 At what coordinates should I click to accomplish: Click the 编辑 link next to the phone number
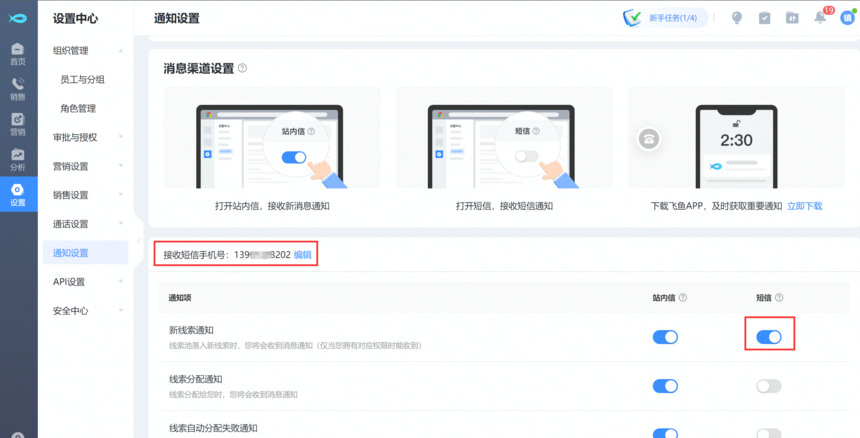click(x=303, y=255)
